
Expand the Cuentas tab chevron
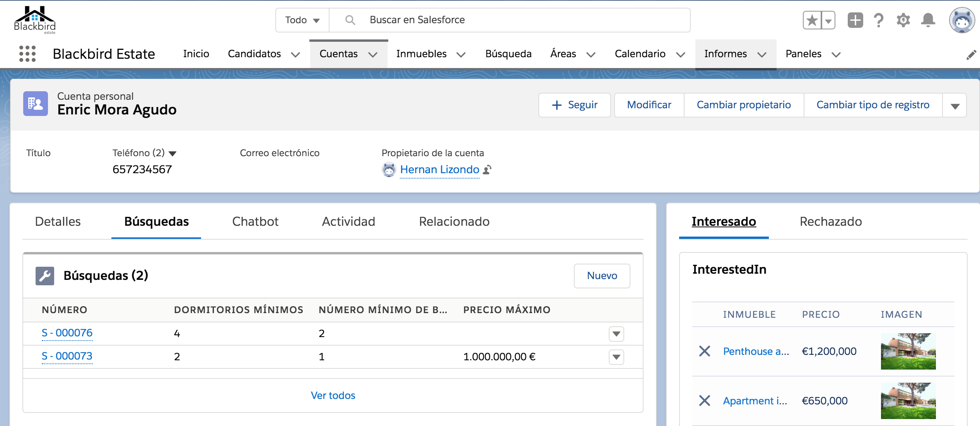click(373, 55)
